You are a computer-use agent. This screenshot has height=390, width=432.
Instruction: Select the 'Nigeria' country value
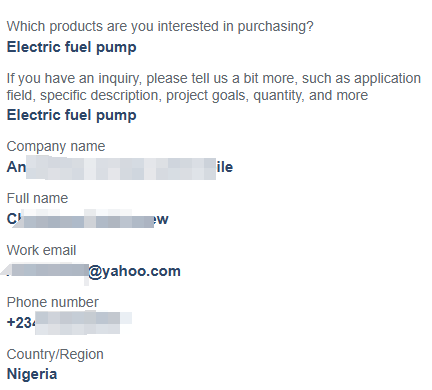click(32, 374)
